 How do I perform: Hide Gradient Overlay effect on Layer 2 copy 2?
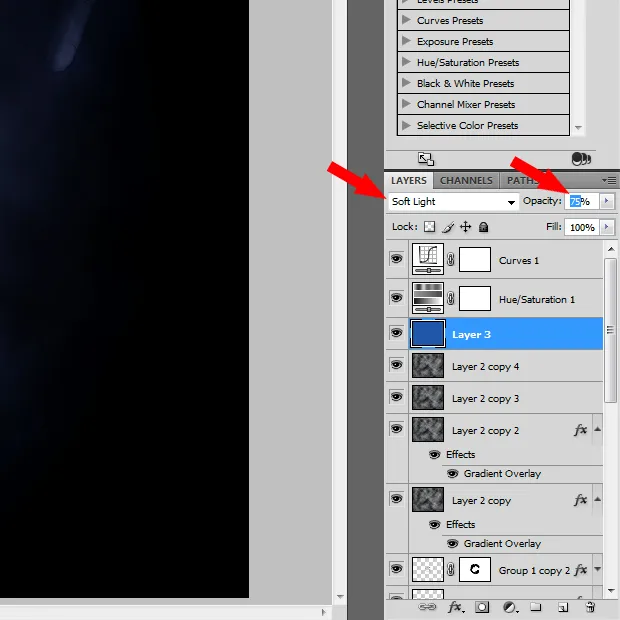453,474
